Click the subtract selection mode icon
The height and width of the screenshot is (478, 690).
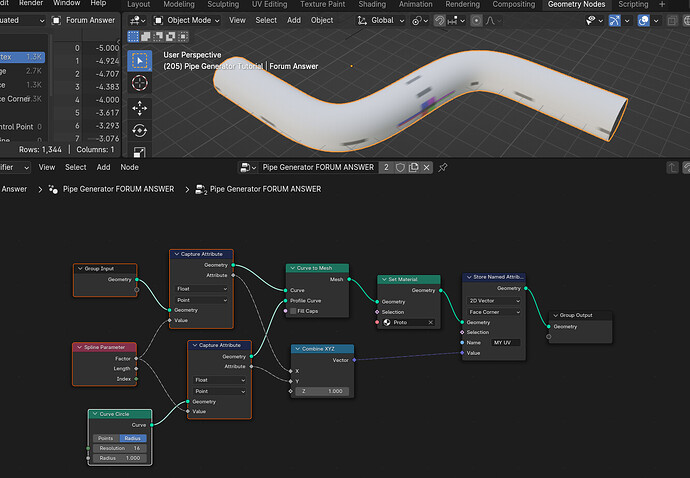click(158, 37)
